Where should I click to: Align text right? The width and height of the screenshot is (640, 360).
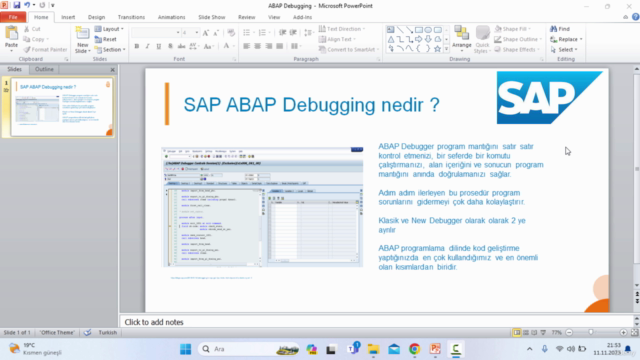[x=269, y=46]
